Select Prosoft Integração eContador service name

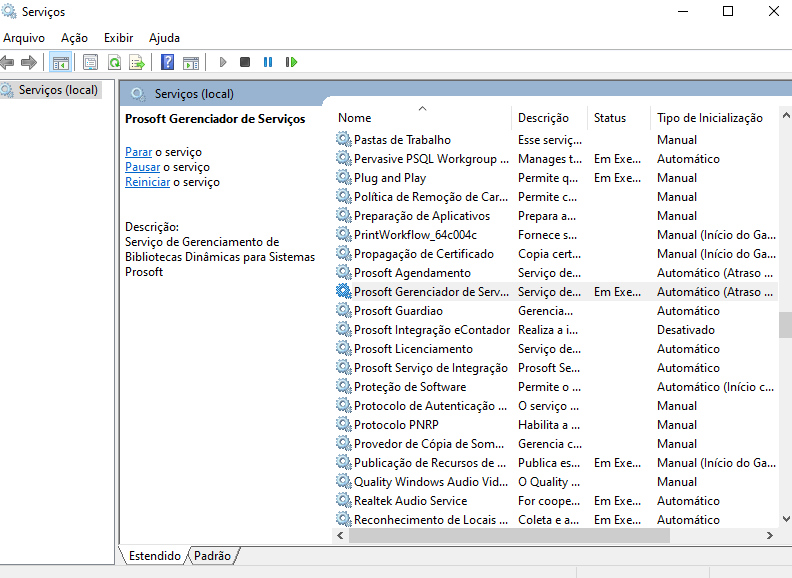[x=432, y=329]
